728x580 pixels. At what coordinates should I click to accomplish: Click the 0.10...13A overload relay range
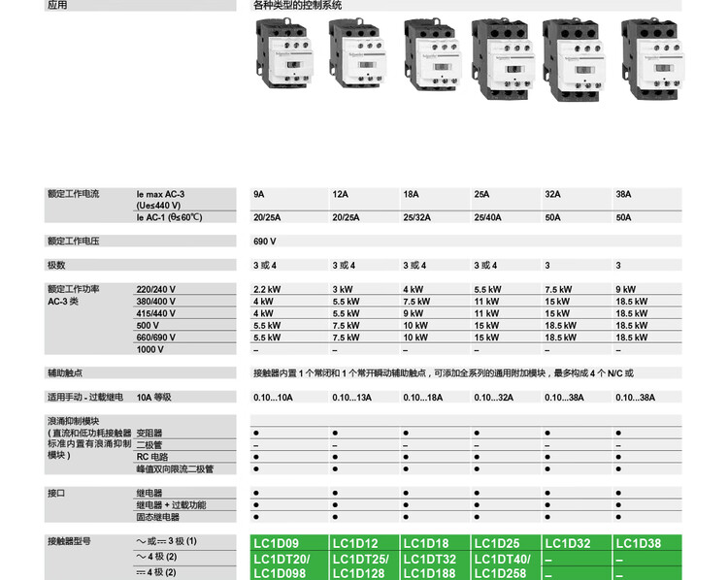coord(352,398)
